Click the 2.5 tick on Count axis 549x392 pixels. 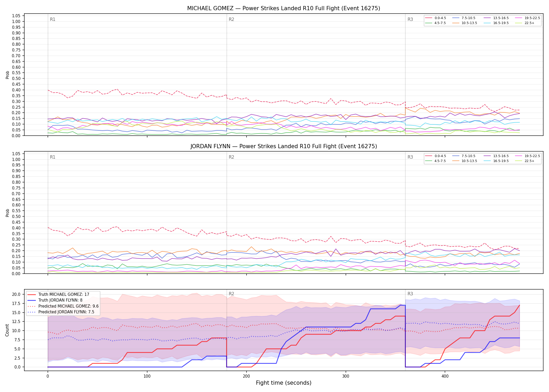point(17,358)
